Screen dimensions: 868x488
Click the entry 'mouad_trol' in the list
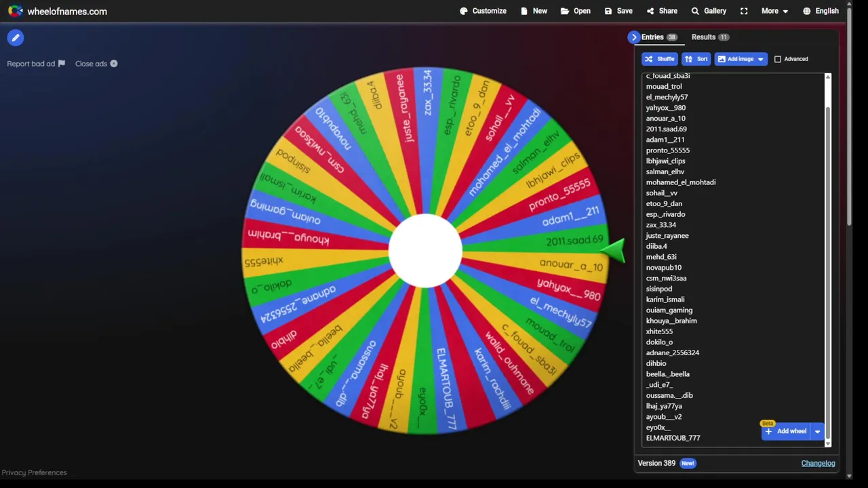664,87
